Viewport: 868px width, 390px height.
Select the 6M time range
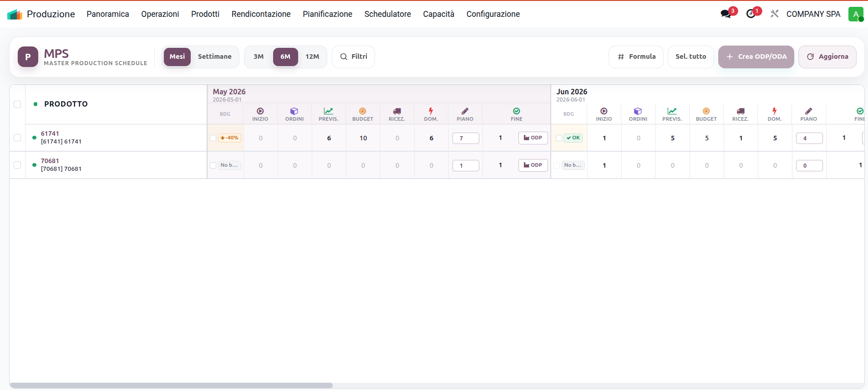285,57
